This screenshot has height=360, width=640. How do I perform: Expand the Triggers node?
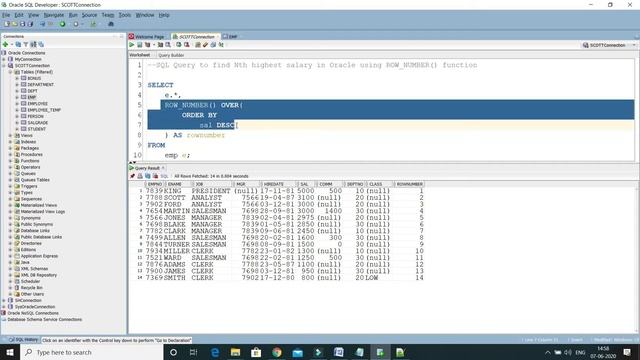click(x=11, y=186)
